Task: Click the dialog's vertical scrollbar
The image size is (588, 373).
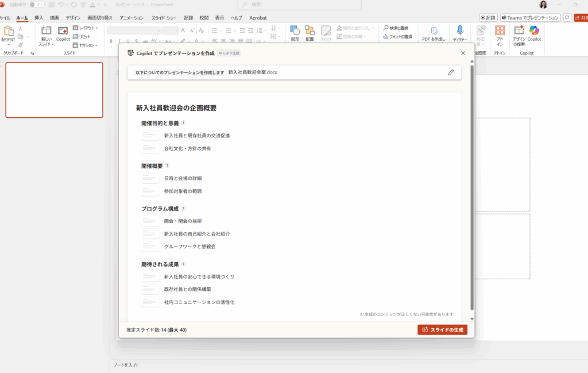Action: coord(472,190)
